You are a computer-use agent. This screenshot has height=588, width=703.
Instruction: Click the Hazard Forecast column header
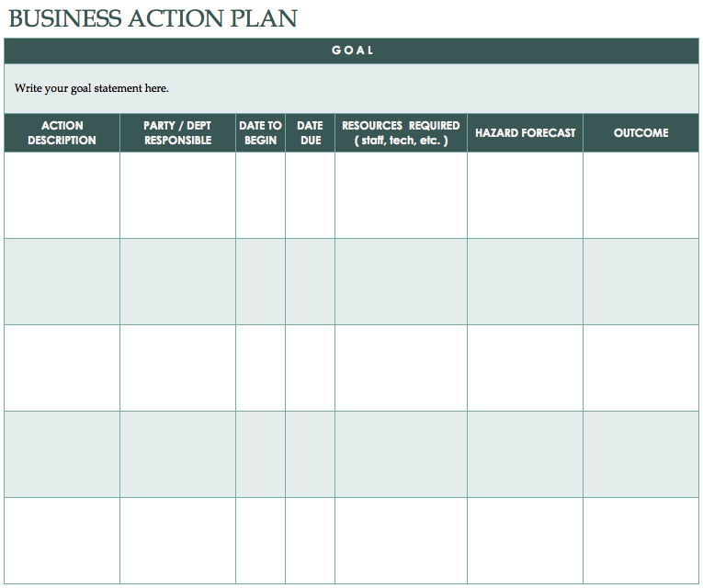pyautogui.click(x=525, y=133)
